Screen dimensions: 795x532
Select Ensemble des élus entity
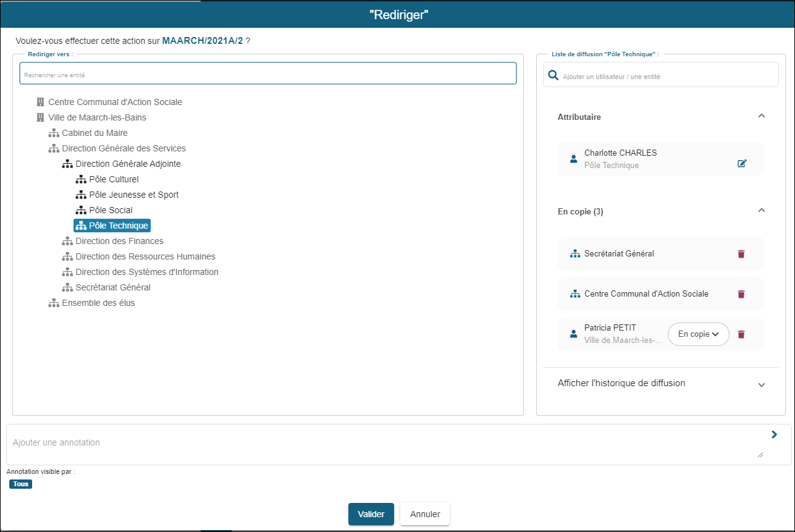(x=99, y=303)
